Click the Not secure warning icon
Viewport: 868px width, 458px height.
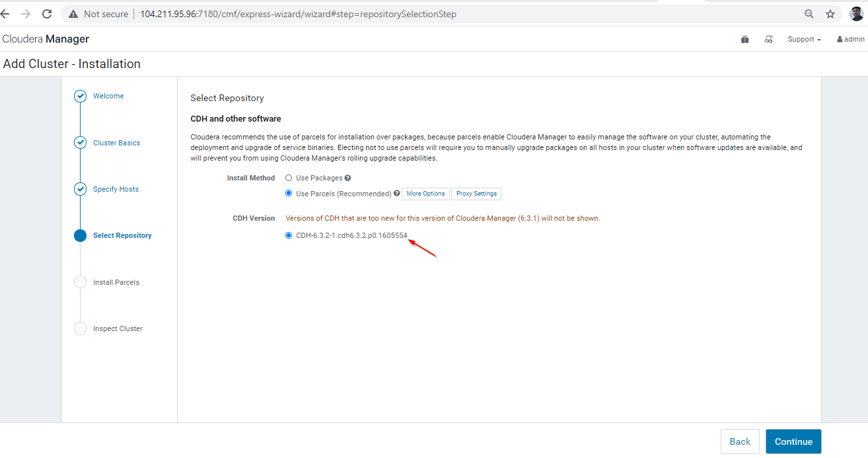pos(73,14)
